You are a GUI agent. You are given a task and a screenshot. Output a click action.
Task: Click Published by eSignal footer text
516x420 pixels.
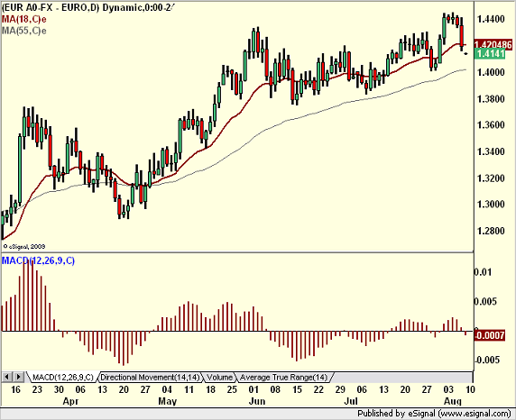pos(434,414)
